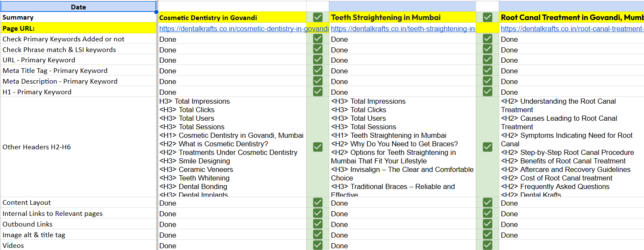
Task: Uncheck Videos checkbox in Teeth Straightening column
Action: coord(487,245)
